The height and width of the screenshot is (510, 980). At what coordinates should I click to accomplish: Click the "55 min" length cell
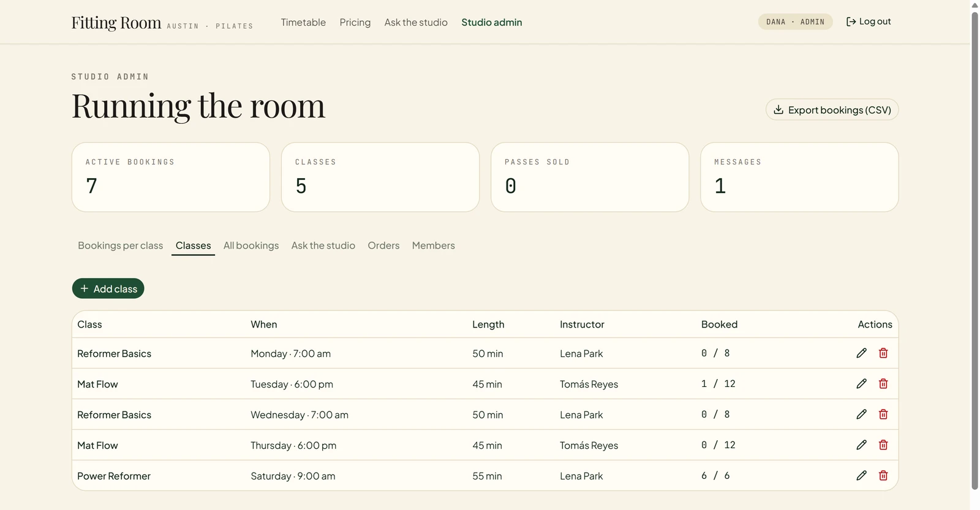(x=487, y=476)
